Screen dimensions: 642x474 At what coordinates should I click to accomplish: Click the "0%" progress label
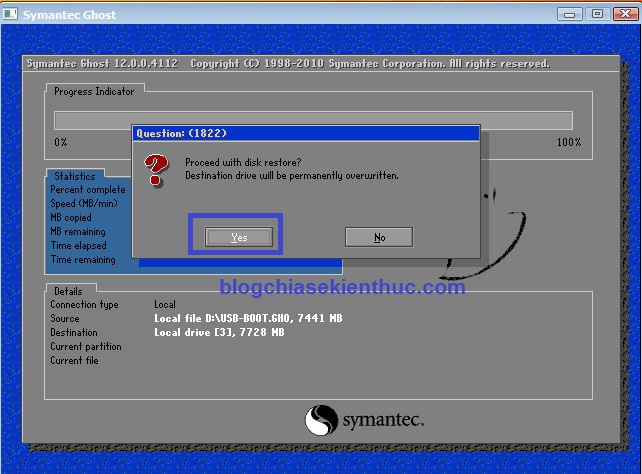tap(61, 142)
